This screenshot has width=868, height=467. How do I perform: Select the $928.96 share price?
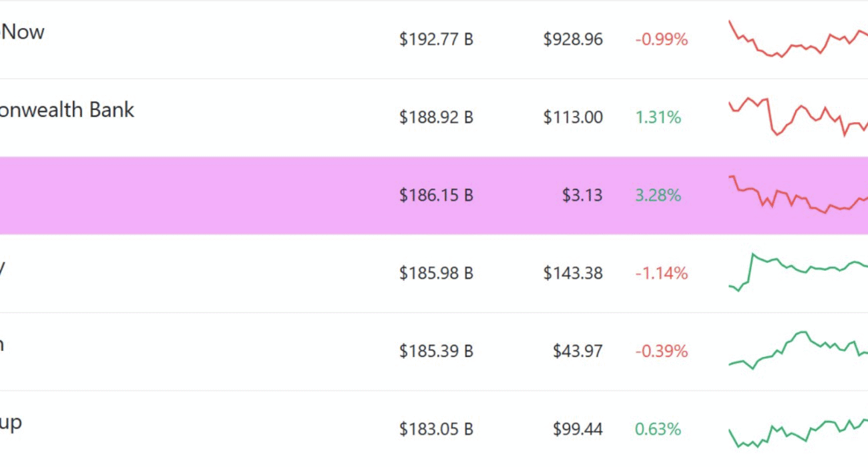coord(573,39)
